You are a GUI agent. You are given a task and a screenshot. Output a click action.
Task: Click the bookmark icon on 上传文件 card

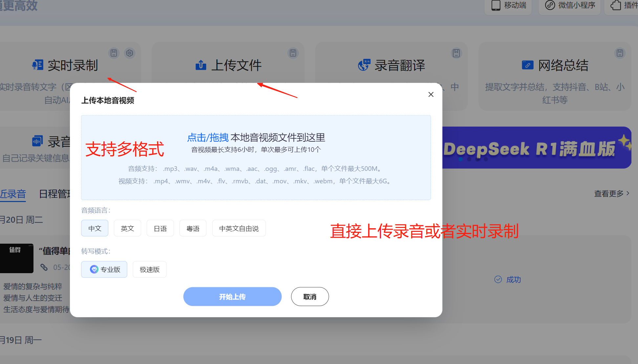point(293,53)
